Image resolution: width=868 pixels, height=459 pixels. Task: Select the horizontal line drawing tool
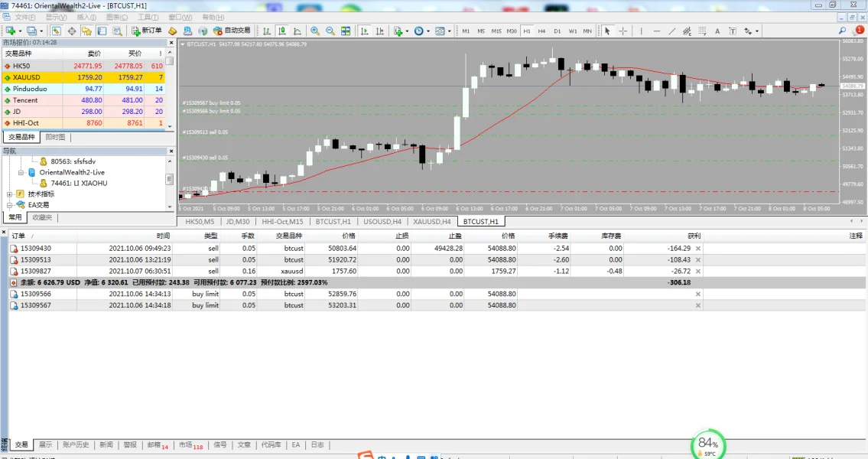click(x=657, y=31)
